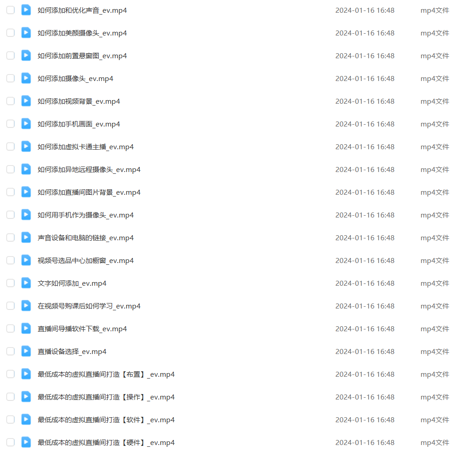Click video icon beside 如何添加美颜摄像头_ev.mp4
Viewport: 476px width, 450px height.
pyautogui.click(x=26, y=33)
